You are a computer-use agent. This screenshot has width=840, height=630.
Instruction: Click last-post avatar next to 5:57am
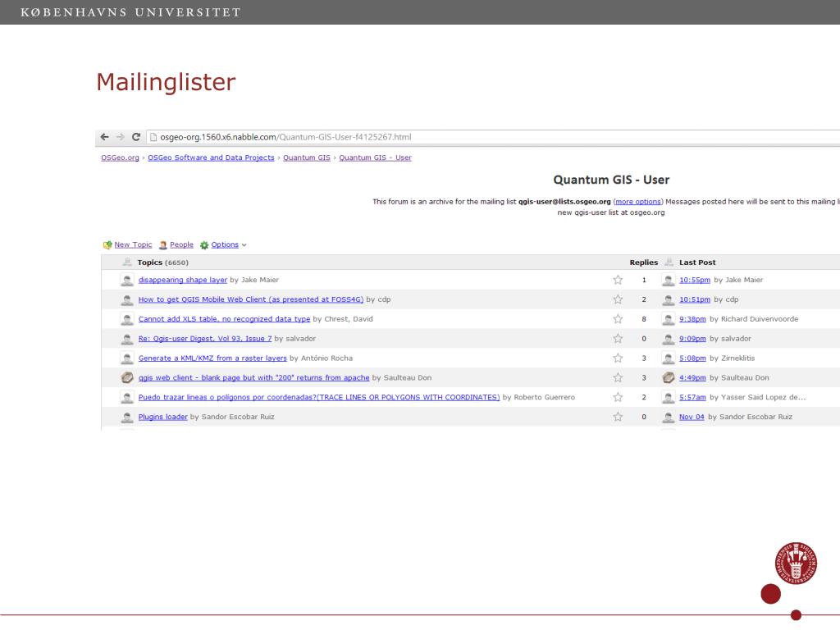pyautogui.click(x=668, y=397)
